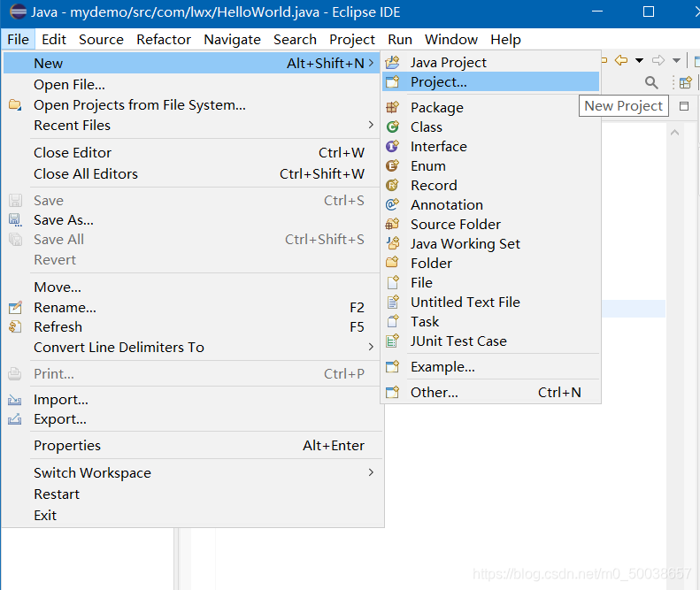Screen dimensions: 700x590
Task: Click the Annotation @ icon
Action: [x=392, y=205]
